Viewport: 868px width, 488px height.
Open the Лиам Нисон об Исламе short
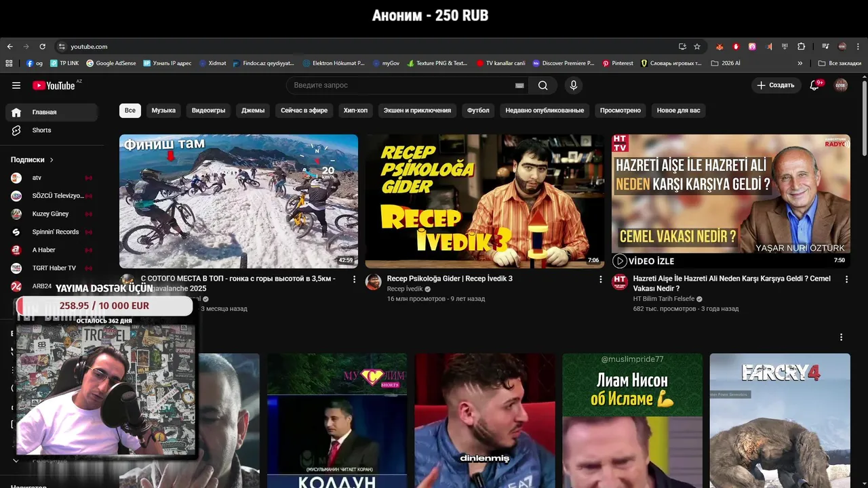click(633, 420)
